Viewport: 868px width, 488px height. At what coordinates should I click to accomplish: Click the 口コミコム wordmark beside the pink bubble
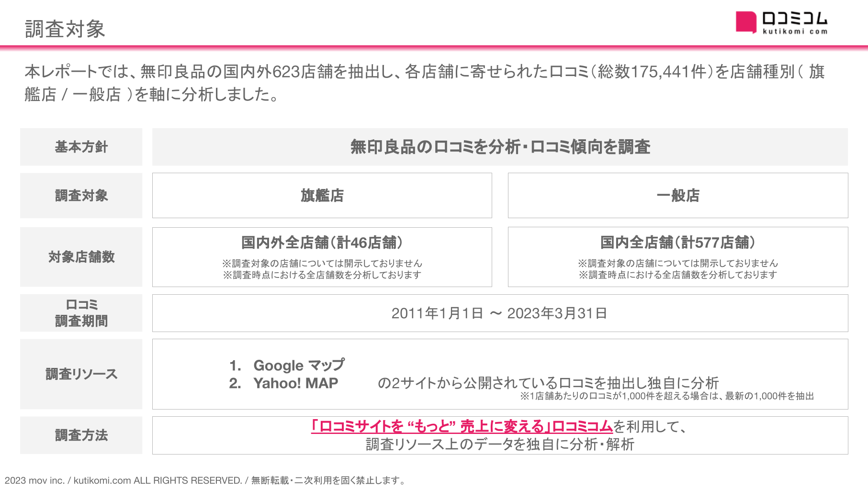pos(795,19)
